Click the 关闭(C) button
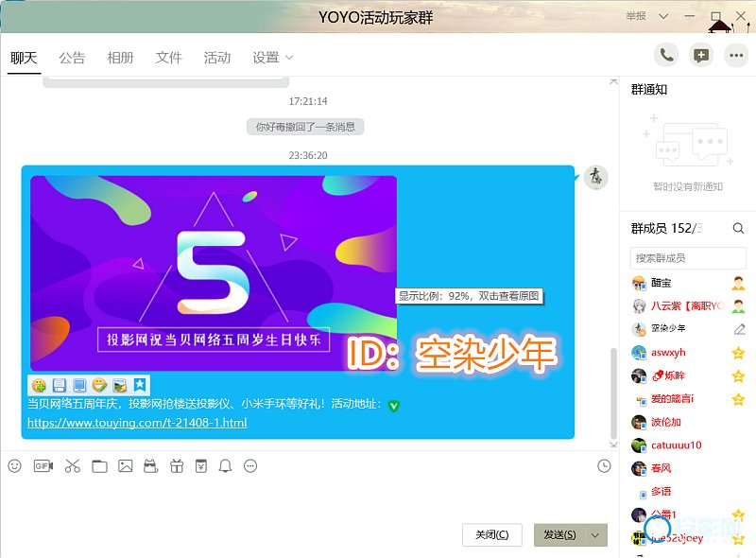The image size is (756, 558). pyautogui.click(x=491, y=535)
